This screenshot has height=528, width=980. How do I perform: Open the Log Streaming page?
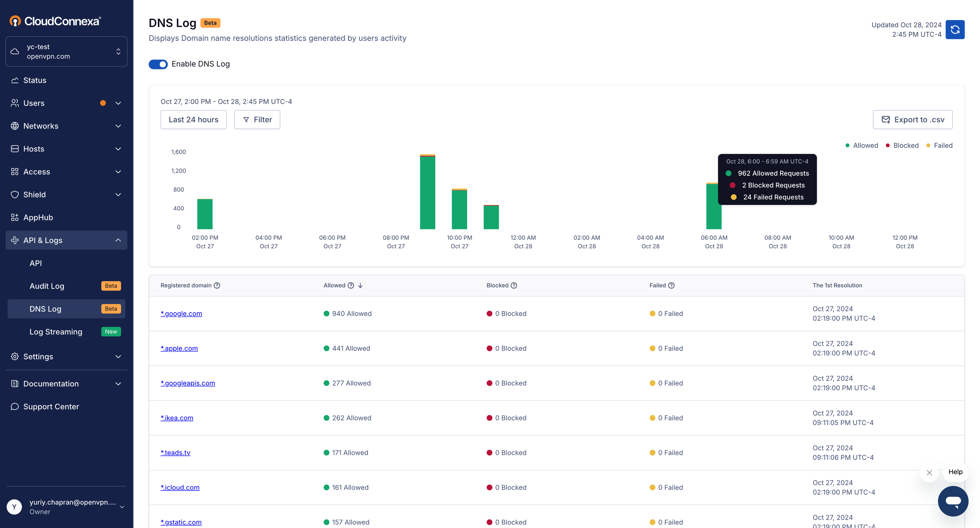(56, 332)
